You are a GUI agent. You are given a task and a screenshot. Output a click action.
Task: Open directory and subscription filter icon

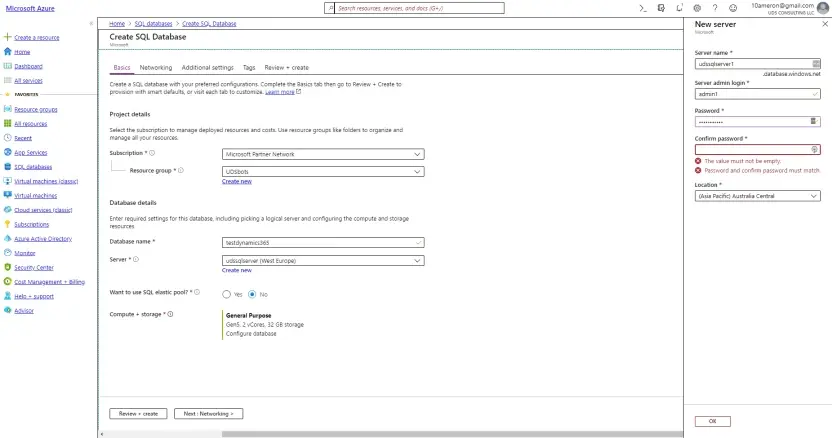point(661,8)
